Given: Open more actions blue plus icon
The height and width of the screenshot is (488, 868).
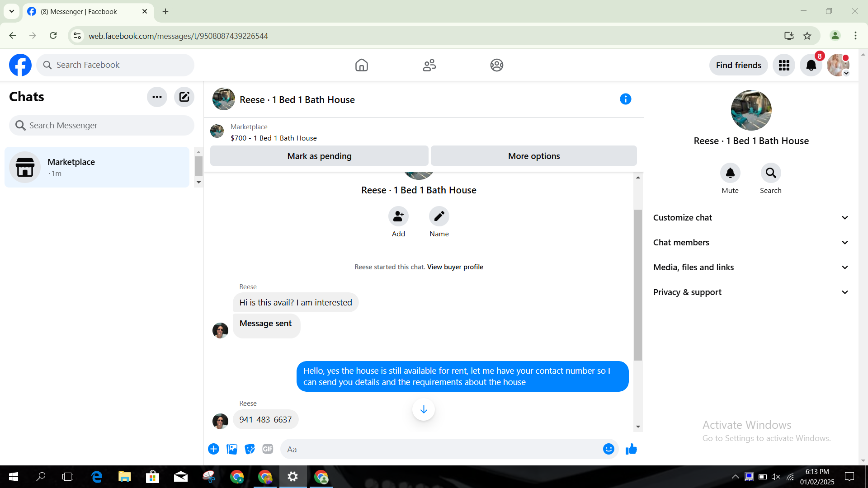Looking at the screenshot, I should [x=214, y=449].
